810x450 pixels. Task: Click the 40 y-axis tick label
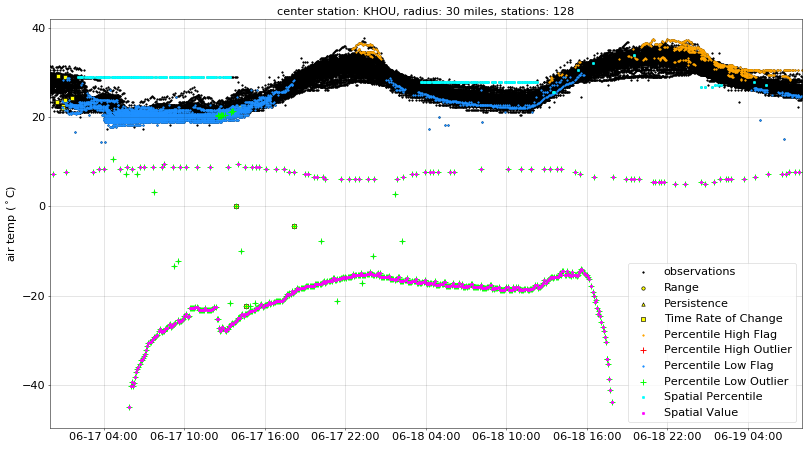[x=36, y=28]
